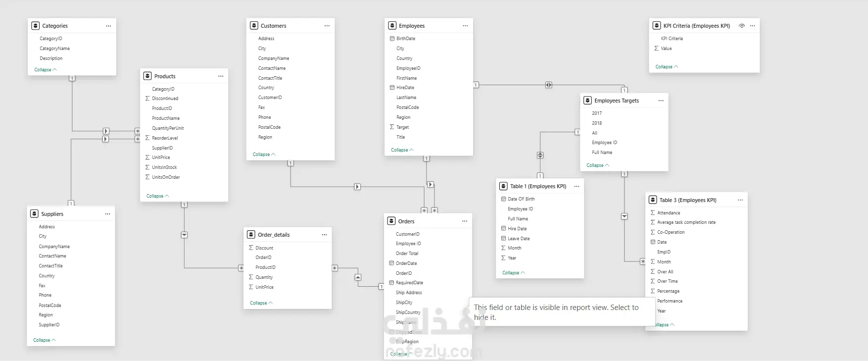Open more options menu for Orders table
The image size is (868, 361).
[465, 221]
